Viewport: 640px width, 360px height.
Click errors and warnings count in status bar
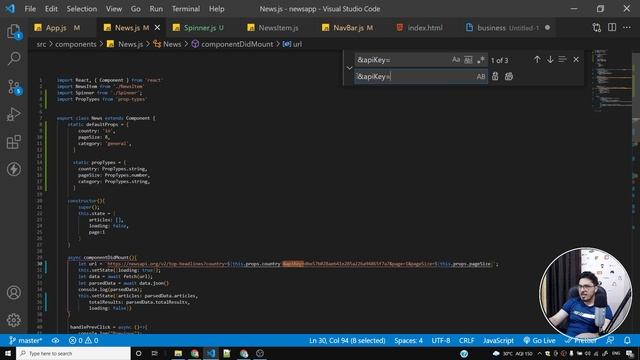click(x=84, y=340)
